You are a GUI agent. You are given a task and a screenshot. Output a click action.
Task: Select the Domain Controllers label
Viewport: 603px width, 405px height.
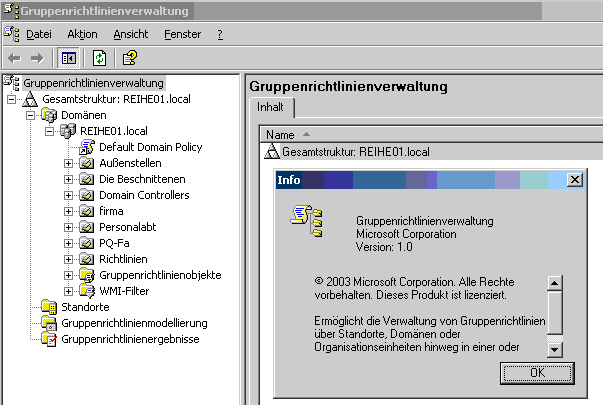pyautogui.click(x=144, y=195)
